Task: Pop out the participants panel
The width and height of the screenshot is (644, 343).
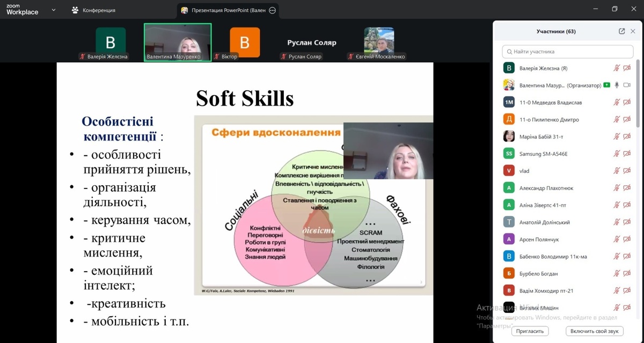Action: coord(621,31)
